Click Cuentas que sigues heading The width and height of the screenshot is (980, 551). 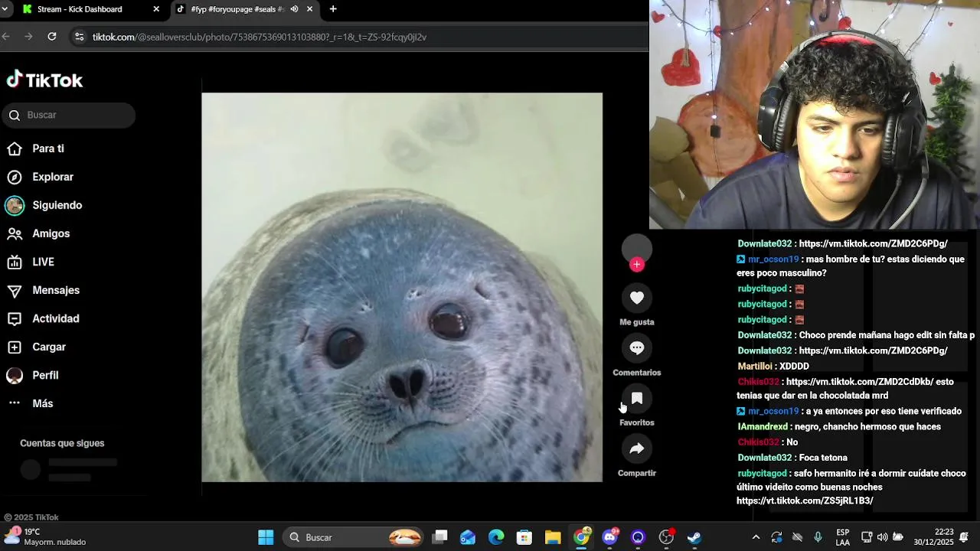[62, 443]
